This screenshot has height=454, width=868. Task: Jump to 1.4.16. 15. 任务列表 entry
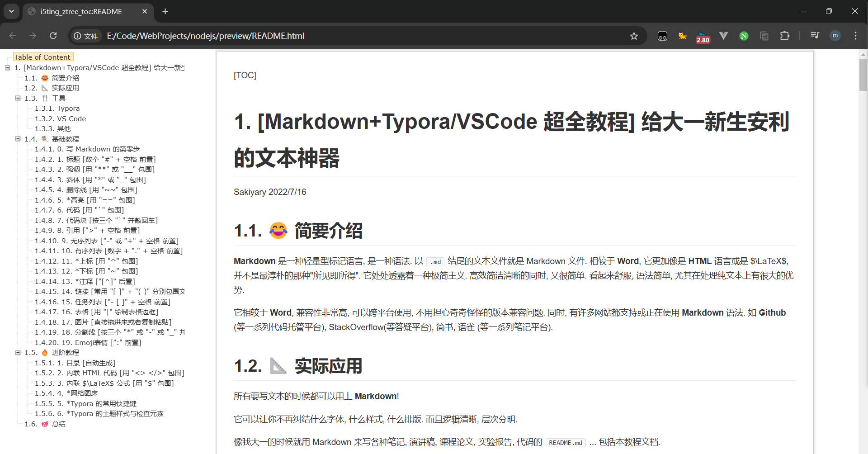103,302
